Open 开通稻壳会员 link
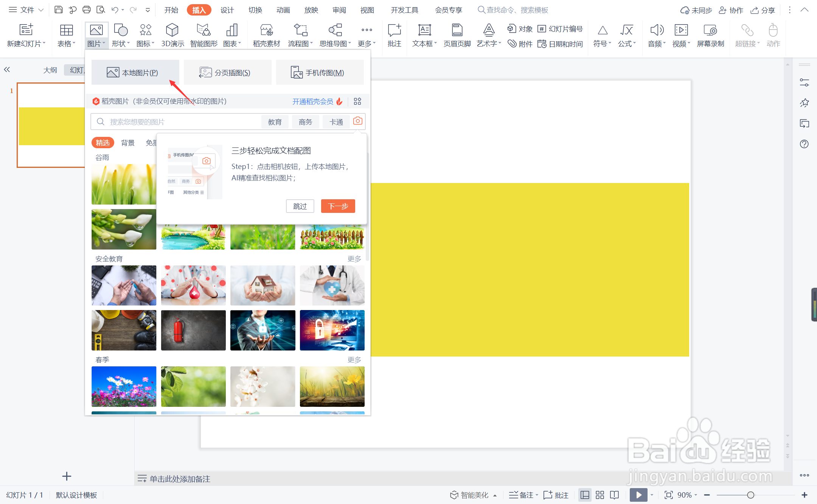 click(313, 101)
